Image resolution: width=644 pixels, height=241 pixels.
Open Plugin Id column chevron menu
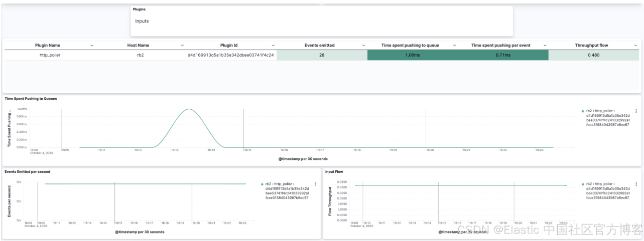[273, 46]
